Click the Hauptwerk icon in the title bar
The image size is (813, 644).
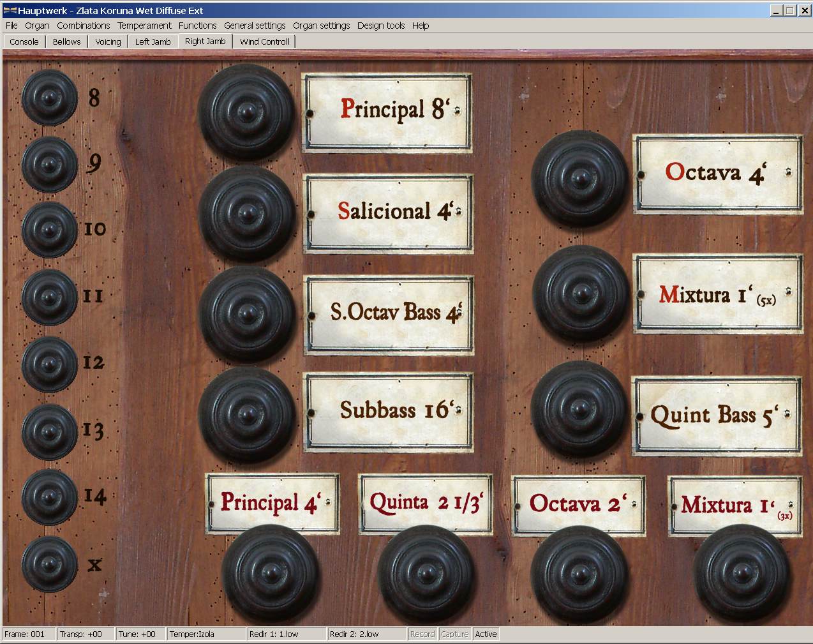pos(10,10)
